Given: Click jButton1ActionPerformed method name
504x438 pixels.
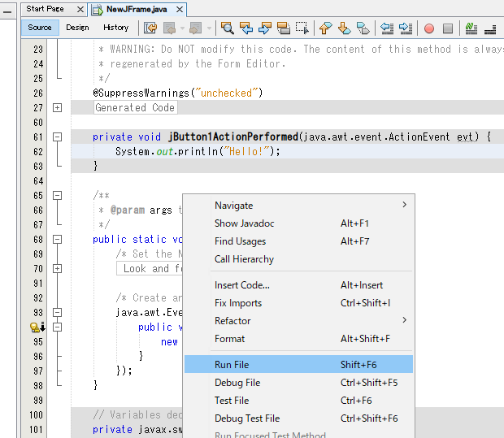Looking at the screenshot, I should pyautogui.click(x=233, y=137).
